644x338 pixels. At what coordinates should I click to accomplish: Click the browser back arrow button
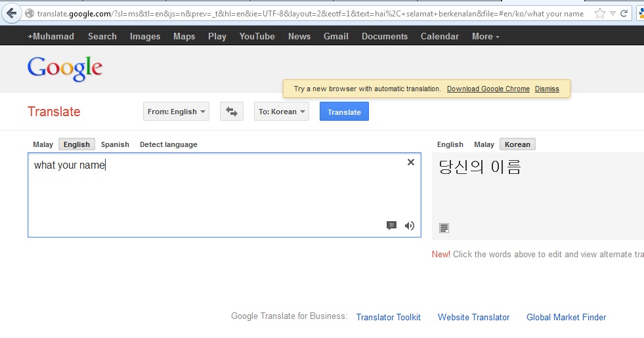coord(12,14)
